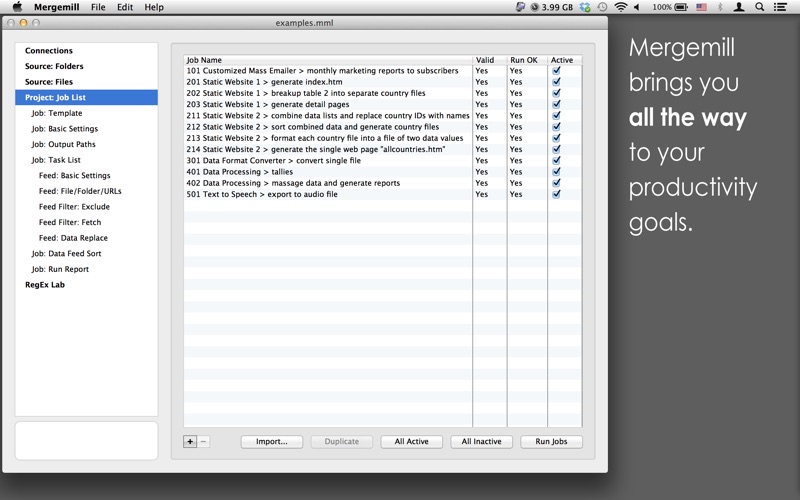Select Source: Files in the sidebar

[86, 82]
